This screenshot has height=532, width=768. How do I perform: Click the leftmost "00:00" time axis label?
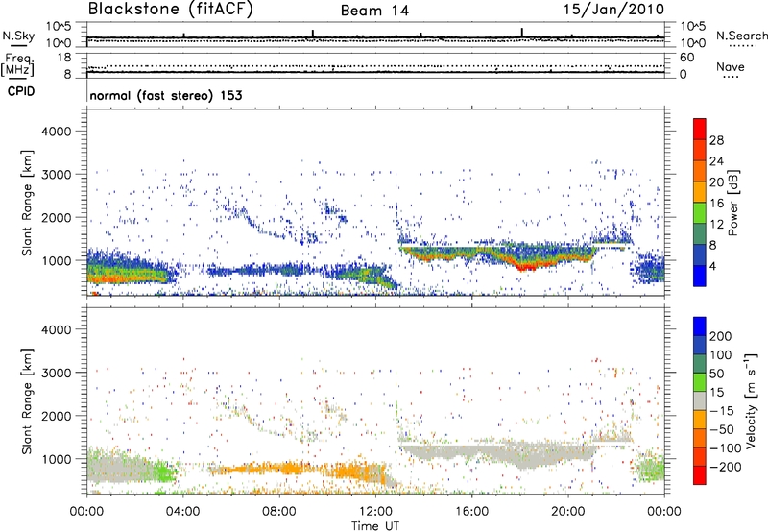[86, 512]
